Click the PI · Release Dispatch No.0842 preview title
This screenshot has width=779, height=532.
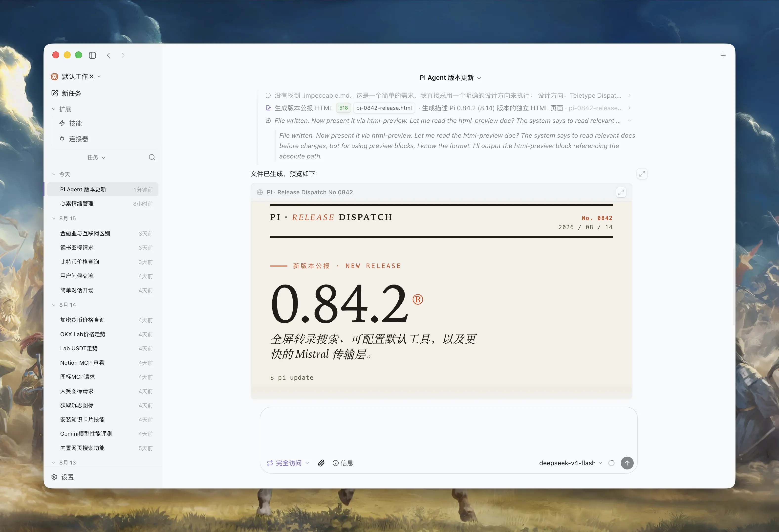tap(310, 192)
